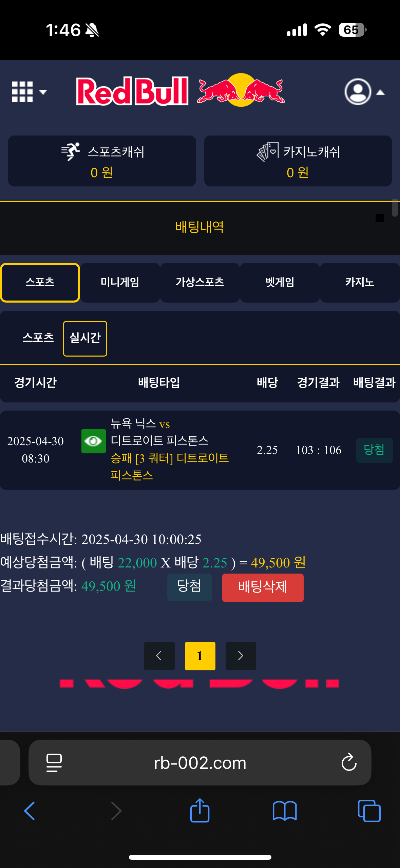Open the grid menu icon
This screenshot has height=868, width=400.
point(22,92)
